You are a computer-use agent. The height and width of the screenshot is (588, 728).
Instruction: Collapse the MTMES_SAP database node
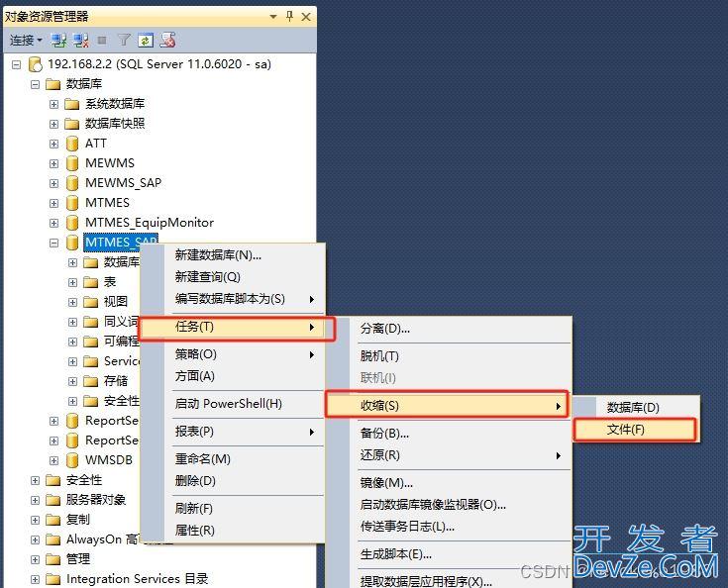(x=53, y=243)
